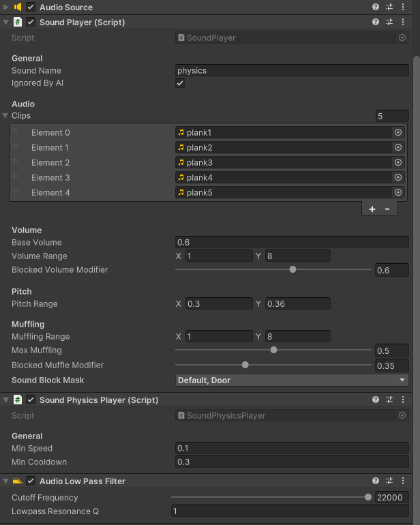The image size is (420, 525).
Task: Disable the Sound Player script checkbox
Action: pos(31,22)
